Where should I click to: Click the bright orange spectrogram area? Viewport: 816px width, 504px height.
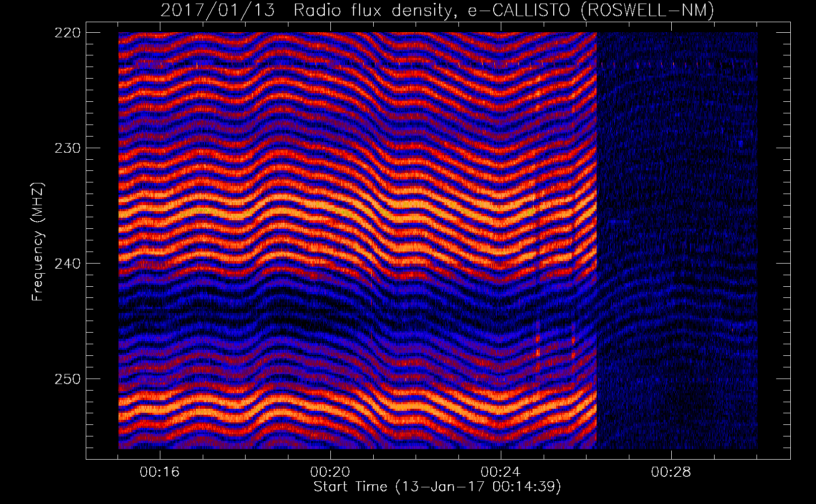357,240
